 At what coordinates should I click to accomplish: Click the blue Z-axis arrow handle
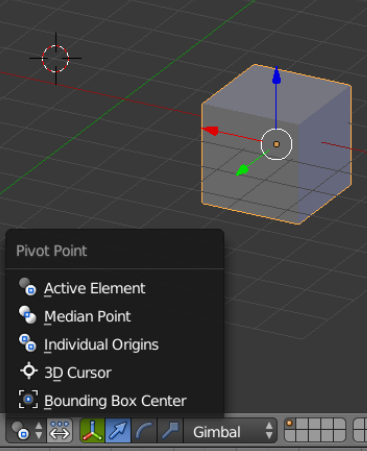click(x=276, y=76)
